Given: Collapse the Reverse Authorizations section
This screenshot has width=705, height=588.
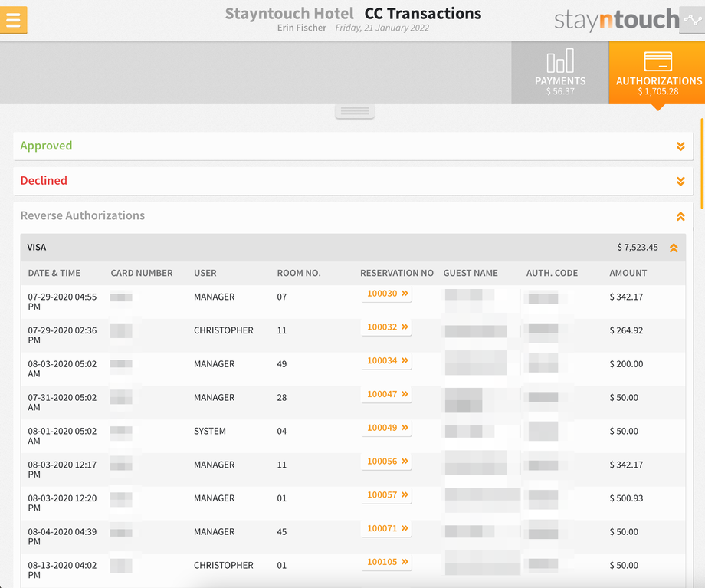Looking at the screenshot, I should click(x=680, y=216).
